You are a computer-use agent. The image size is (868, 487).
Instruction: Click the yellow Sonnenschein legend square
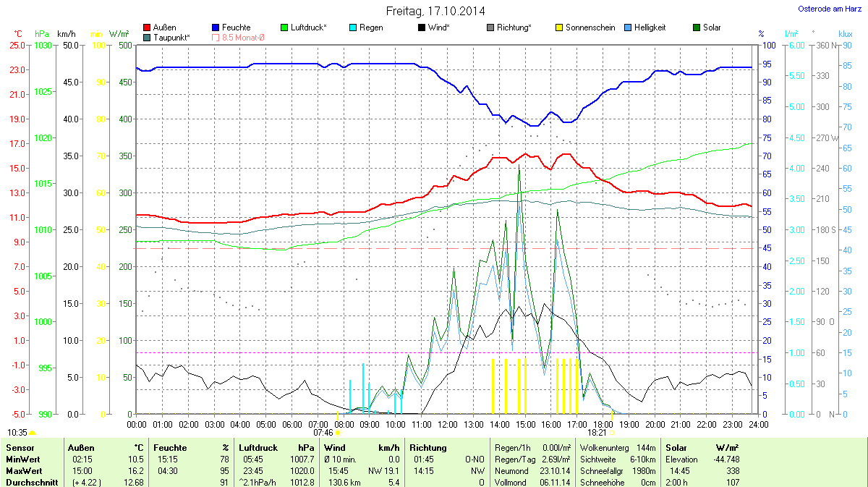point(559,27)
